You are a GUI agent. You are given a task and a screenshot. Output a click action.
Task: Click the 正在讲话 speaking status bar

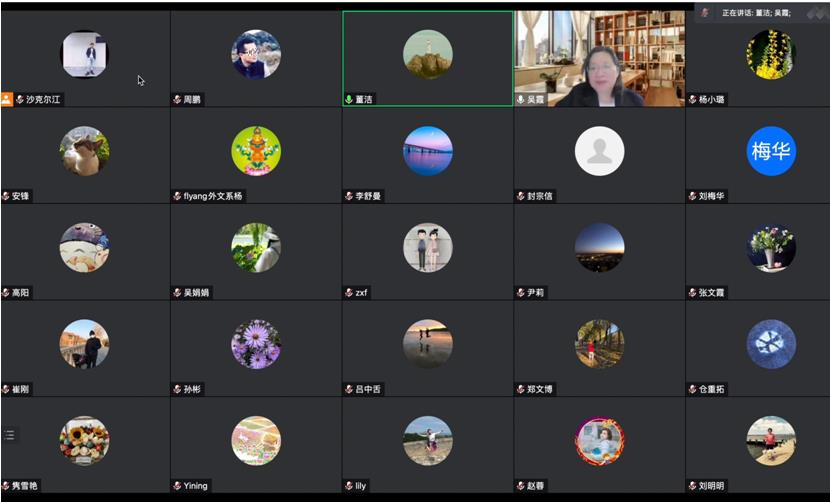pyautogui.click(x=757, y=12)
